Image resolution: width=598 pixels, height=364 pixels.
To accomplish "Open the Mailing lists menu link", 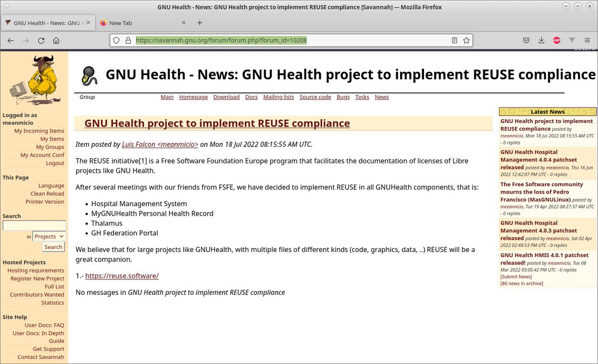I will point(279,97).
